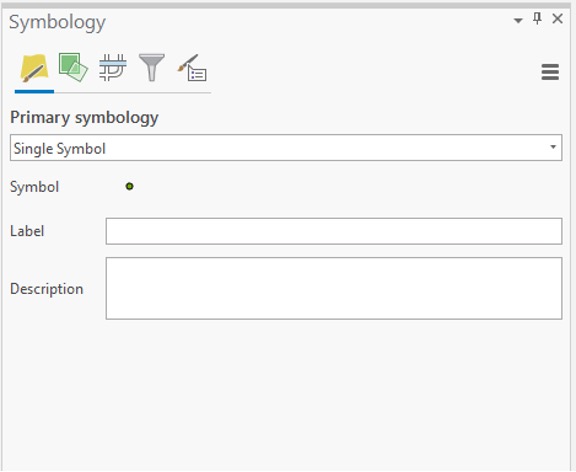Click the Primary symbology heading
576x472 pixels.
coord(84,118)
